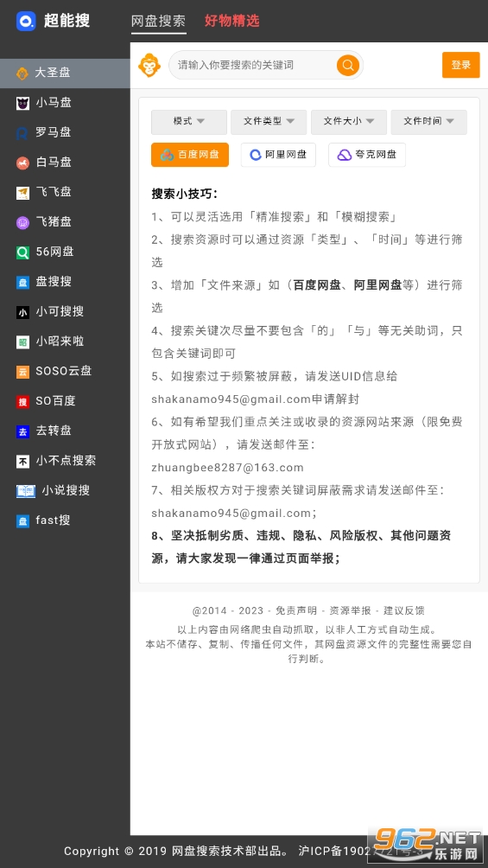Click the orange 登录 button
This screenshot has width=488, height=868.
[461, 65]
